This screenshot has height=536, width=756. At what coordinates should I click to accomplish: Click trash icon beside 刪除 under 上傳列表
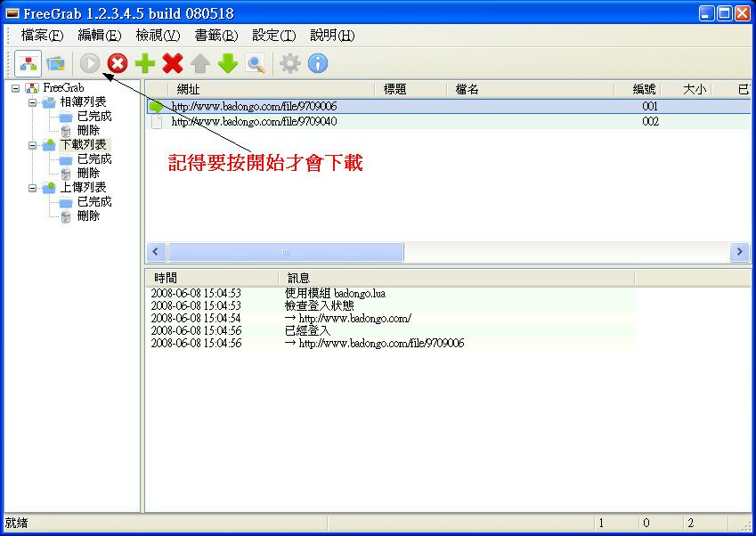coord(66,216)
